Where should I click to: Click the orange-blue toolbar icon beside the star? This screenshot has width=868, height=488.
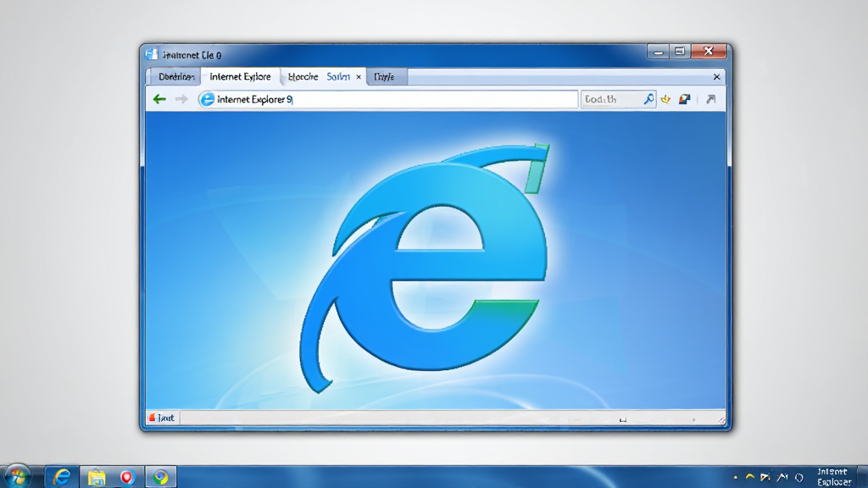click(x=685, y=99)
